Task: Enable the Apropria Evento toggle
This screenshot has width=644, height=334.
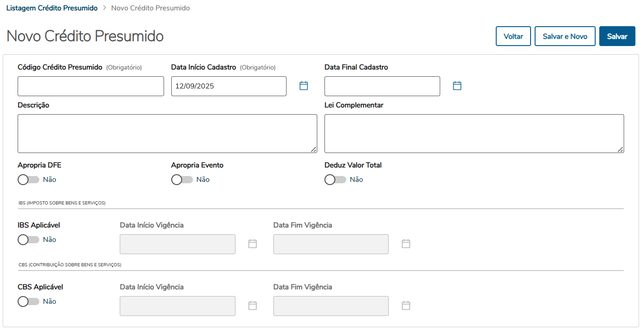Action: tap(182, 180)
